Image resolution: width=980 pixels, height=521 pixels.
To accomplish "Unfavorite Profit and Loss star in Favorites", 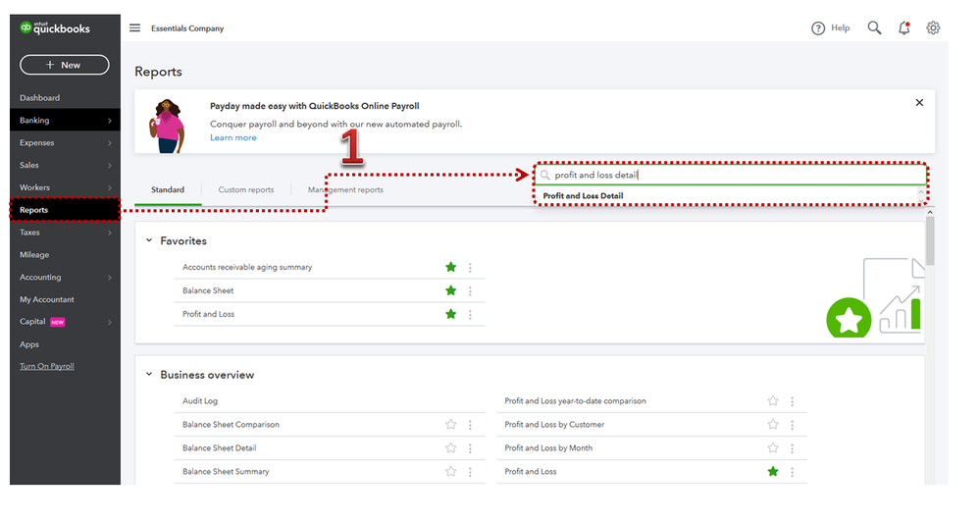I will 450,314.
